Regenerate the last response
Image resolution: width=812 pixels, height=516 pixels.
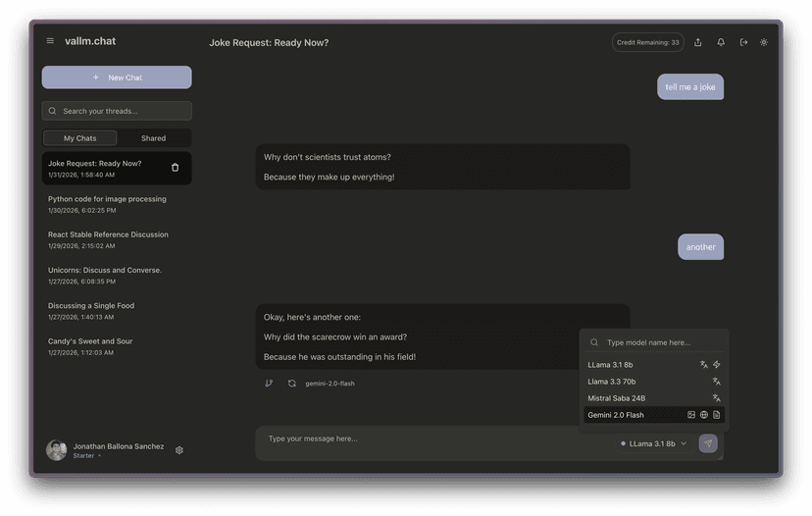coord(291,384)
